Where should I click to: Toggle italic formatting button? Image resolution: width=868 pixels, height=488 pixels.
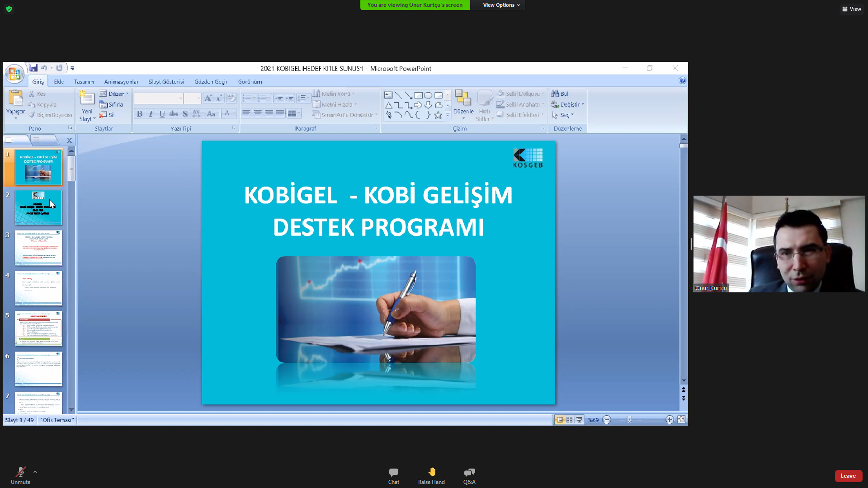pyautogui.click(x=151, y=114)
